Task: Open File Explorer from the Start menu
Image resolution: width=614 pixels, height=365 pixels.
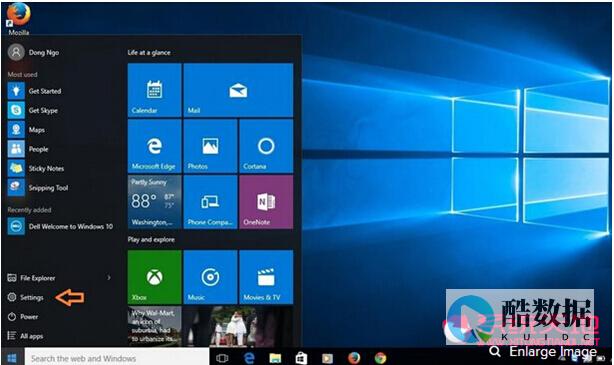Action: (31, 278)
